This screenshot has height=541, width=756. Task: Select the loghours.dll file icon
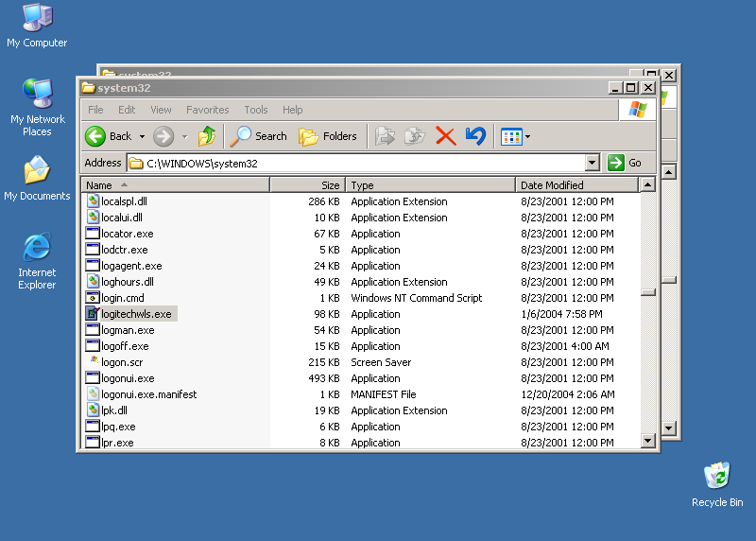[93, 281]
